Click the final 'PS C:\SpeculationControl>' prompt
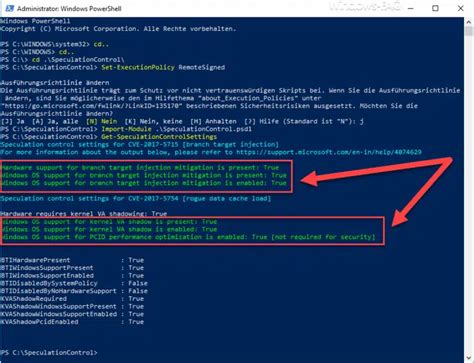Image resolution: width=474 pixels, height=363 pixels. point(49,352)
